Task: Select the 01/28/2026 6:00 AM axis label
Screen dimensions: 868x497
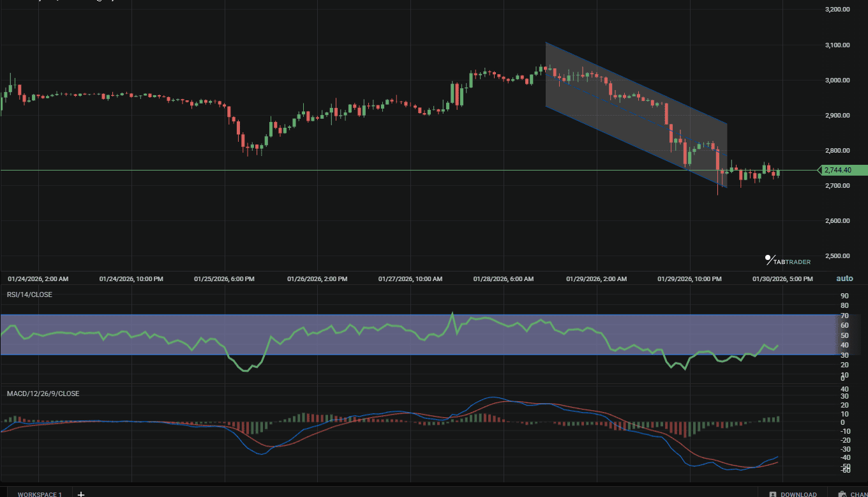Action: click(504, 279)
